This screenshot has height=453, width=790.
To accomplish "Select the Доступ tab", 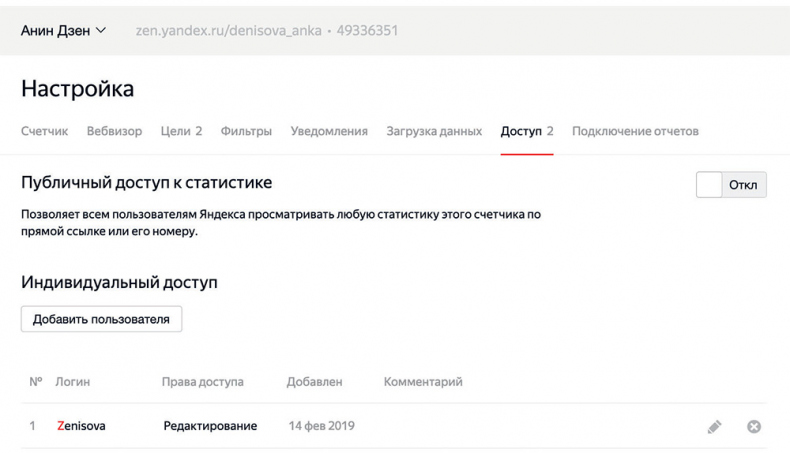I will [x=526, y=131].
